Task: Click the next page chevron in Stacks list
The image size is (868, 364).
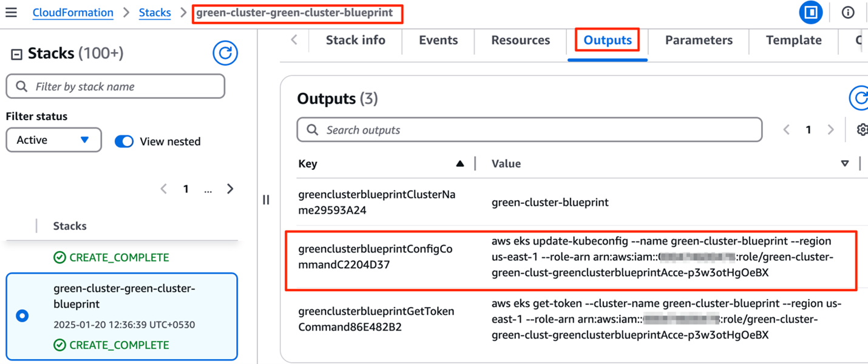Action: pyautogui.click(x=230, y=189)
